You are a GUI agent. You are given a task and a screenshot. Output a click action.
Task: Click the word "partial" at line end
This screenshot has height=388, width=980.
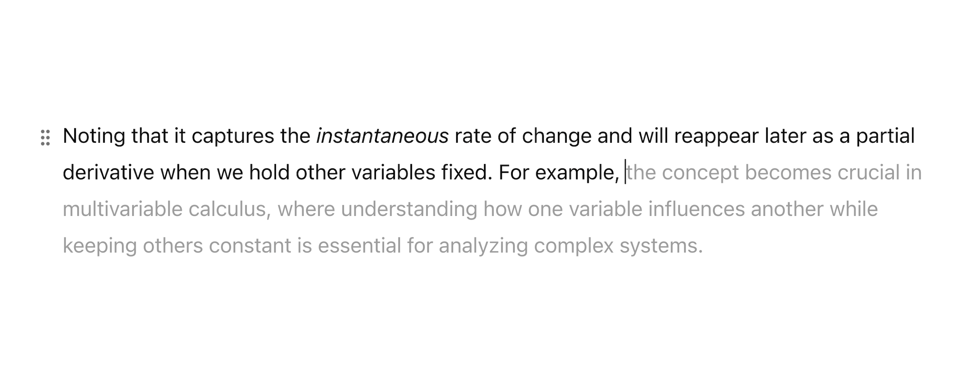click(885, 136)
